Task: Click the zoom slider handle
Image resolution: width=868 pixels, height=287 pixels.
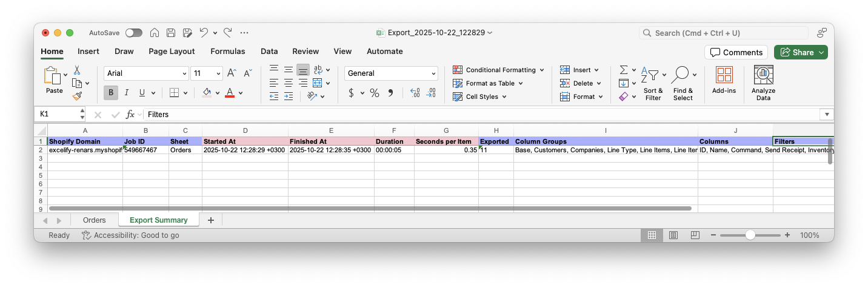Action: pos(750,235)
